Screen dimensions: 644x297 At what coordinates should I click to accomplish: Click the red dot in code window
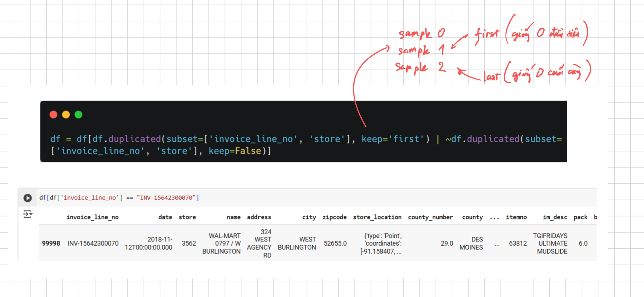(x=53, y=115)
